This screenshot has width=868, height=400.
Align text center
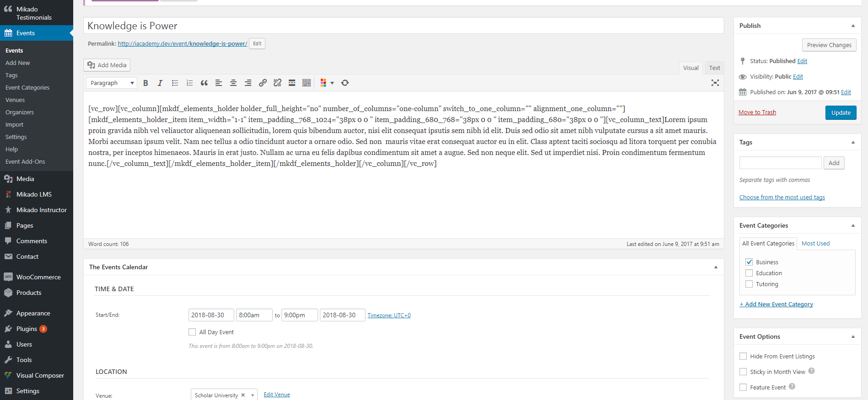point(233,83)
